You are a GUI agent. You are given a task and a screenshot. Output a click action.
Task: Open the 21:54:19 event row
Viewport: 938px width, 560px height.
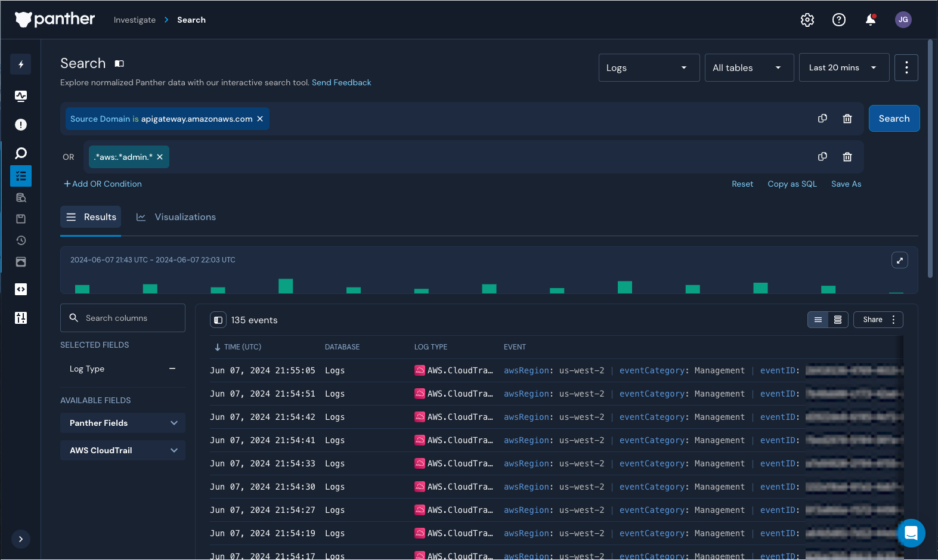(x=556, y=533)
